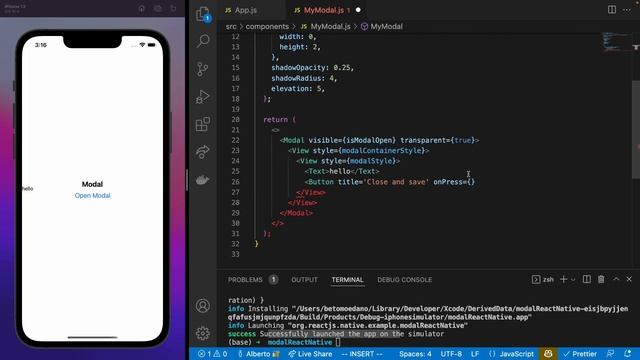Click unsaved dot on MyModal.js tab
This screenshot has height=360, width=640.
pyautogui.click(x=358, y=10)
